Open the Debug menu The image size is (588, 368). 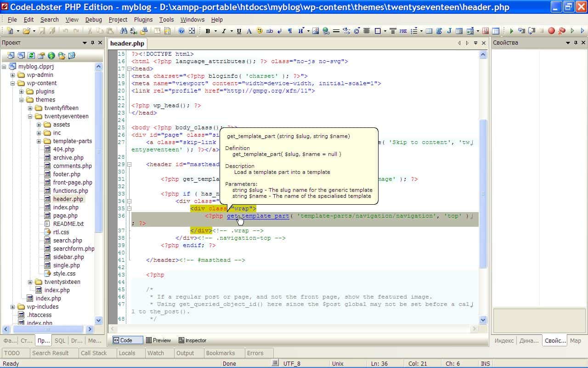coord(94,19)
